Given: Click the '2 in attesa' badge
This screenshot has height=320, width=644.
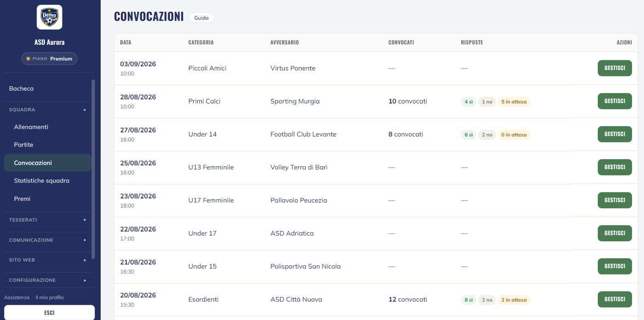Looking at the screenshot, I should click(x=514, y=300).
